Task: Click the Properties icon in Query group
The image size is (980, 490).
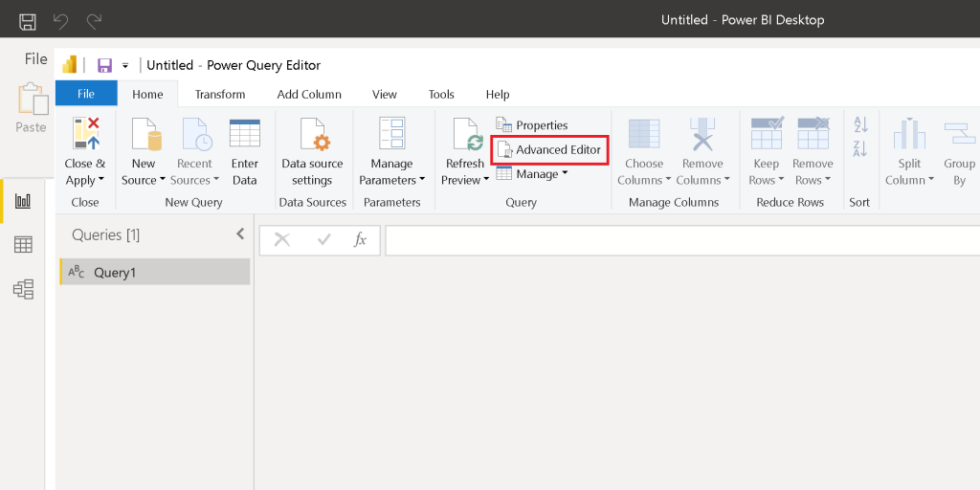Action: (x=504, y=125)
